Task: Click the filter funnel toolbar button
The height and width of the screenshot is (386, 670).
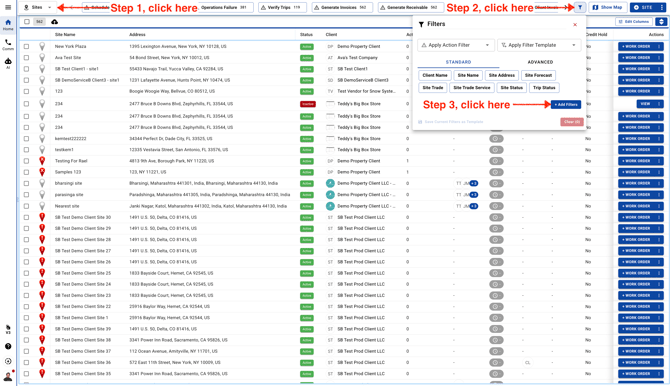Action: [580, 7]
